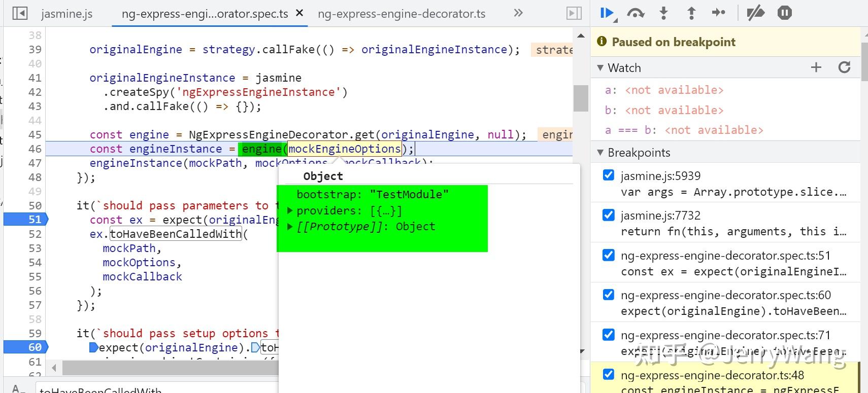The width and height of the screenshot is (868, 393).
Task: Click the Breakpoints section title
Action: (x=639, y=152)
